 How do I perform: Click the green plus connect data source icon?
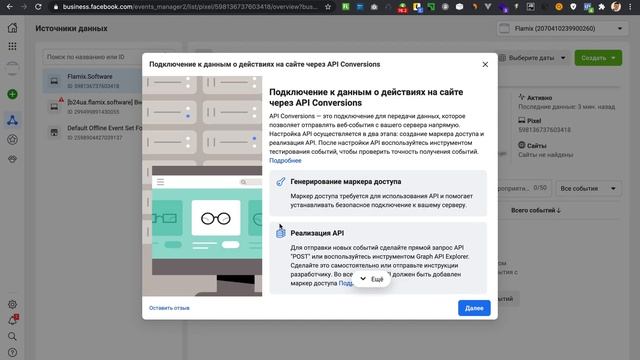pyautogui.click(x=12, y=94)
